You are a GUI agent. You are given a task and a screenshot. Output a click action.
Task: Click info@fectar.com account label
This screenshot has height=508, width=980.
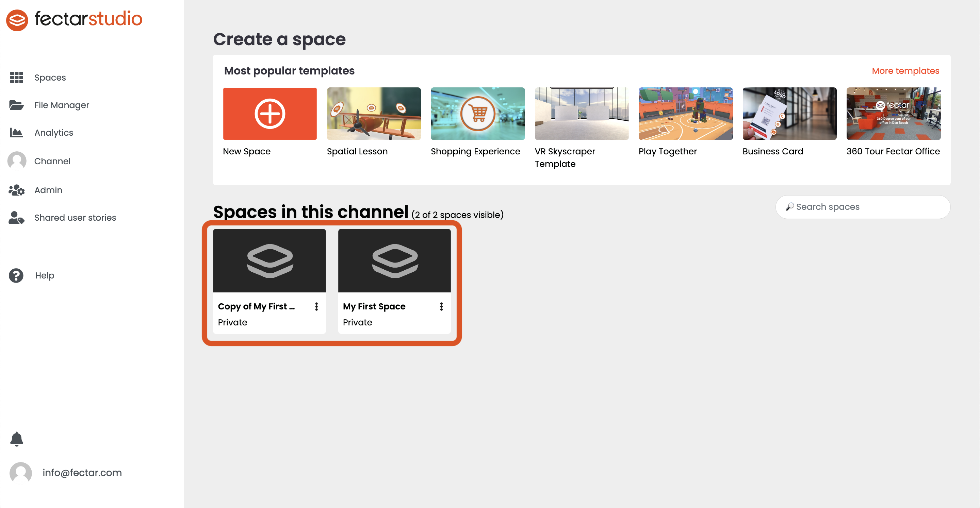82,473
